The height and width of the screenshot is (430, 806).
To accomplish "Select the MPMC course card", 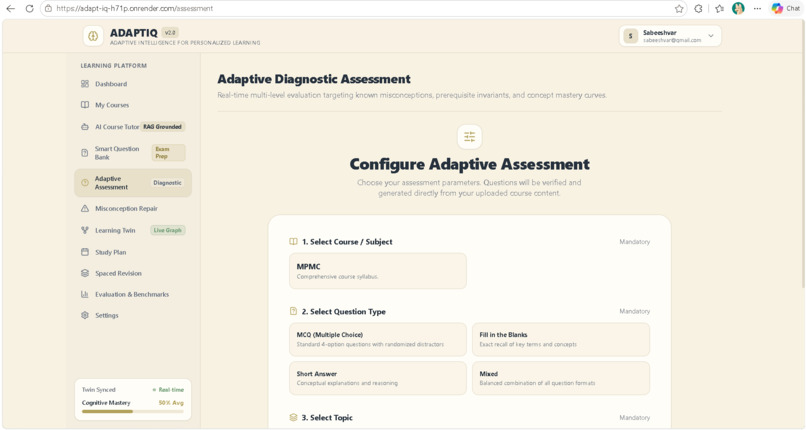I will (378, 271).
